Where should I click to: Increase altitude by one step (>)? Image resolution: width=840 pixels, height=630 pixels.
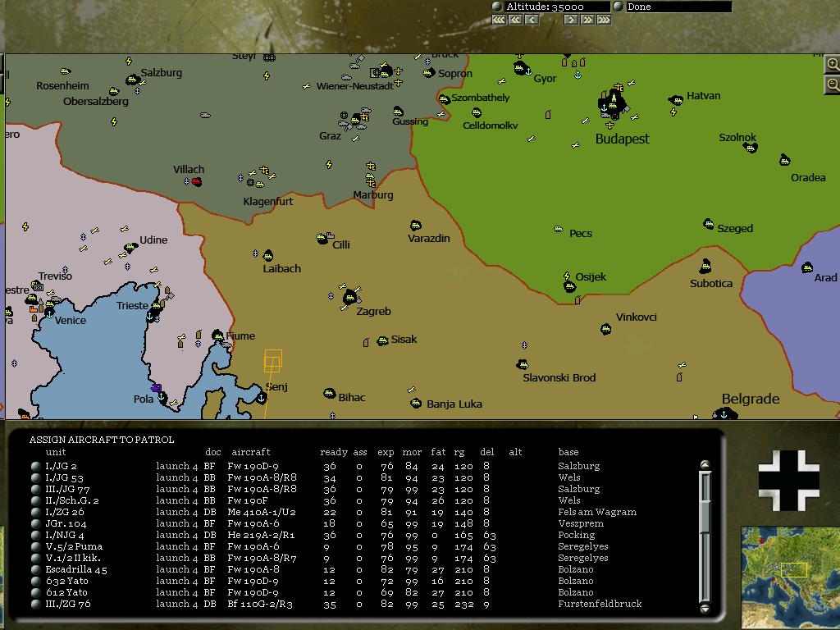(x=571, y=20)
